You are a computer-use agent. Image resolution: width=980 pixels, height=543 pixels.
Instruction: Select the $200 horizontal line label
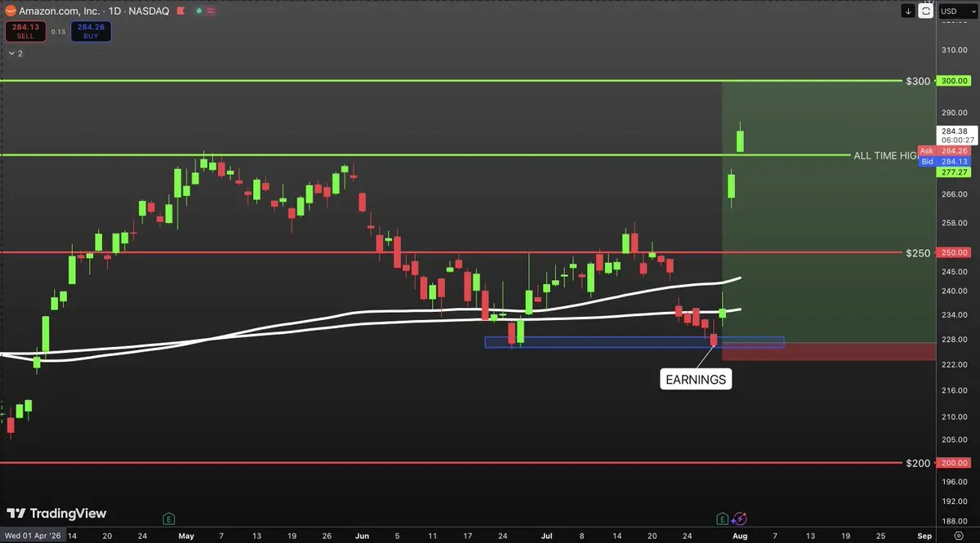tap(918, 463)
